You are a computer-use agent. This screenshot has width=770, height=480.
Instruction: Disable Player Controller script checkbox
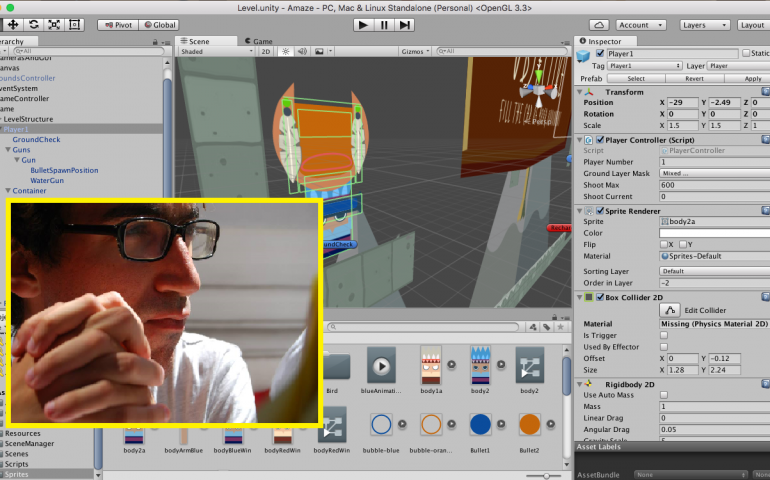(x=600, y=140)
